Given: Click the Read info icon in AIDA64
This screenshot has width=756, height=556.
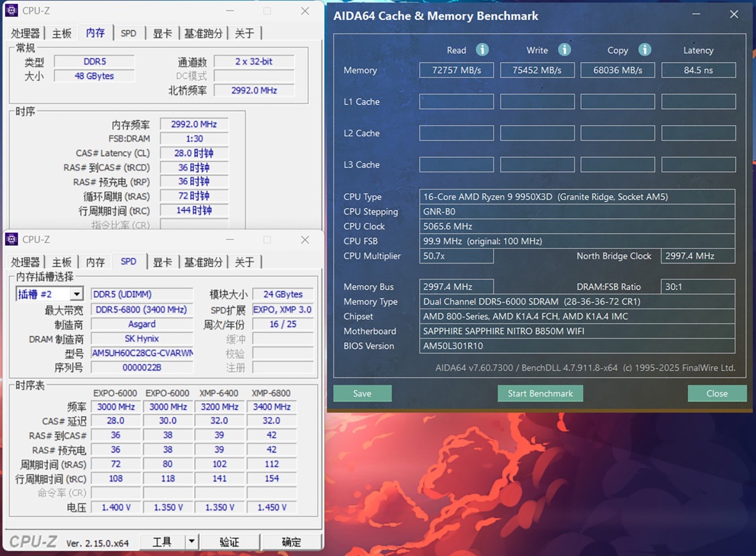Looking at the screenshot, I should [x=483, y=50].
